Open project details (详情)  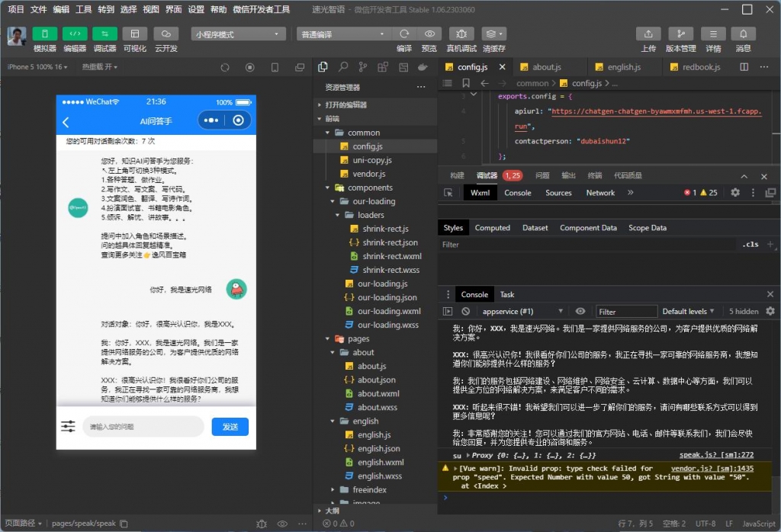(x=713, y=34)
